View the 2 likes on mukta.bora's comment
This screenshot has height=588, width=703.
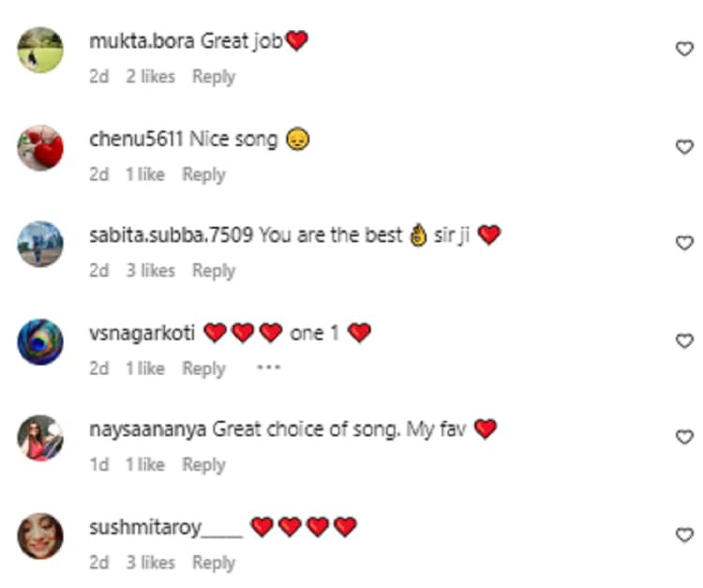point(150,77)
